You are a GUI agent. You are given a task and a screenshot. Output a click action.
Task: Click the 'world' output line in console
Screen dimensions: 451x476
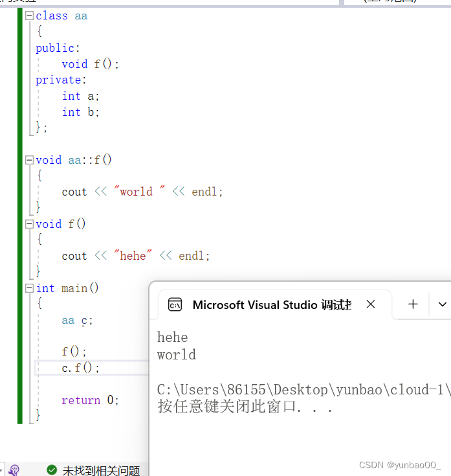[177, 355]
